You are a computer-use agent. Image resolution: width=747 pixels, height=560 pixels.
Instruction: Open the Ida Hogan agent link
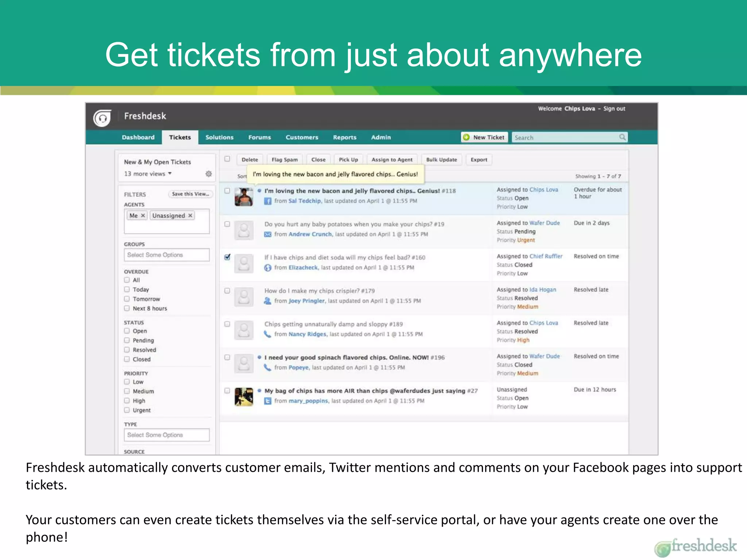point(543,289)
